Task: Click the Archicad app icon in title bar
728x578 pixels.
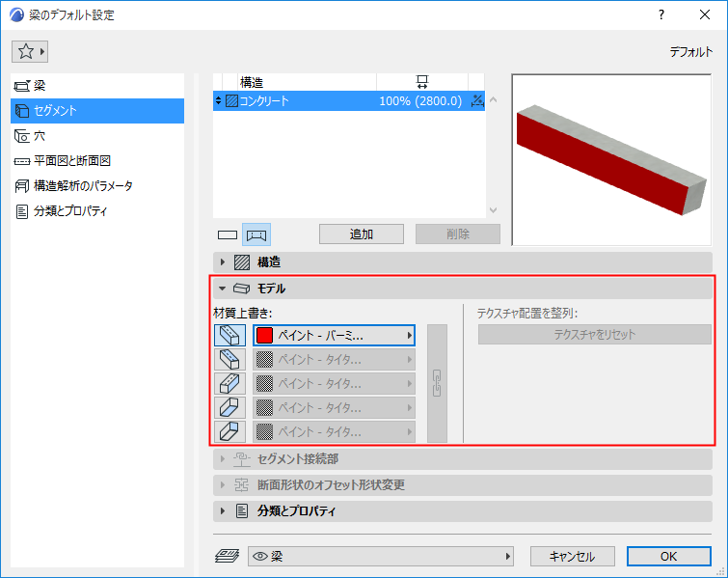Action: (16, 14)
